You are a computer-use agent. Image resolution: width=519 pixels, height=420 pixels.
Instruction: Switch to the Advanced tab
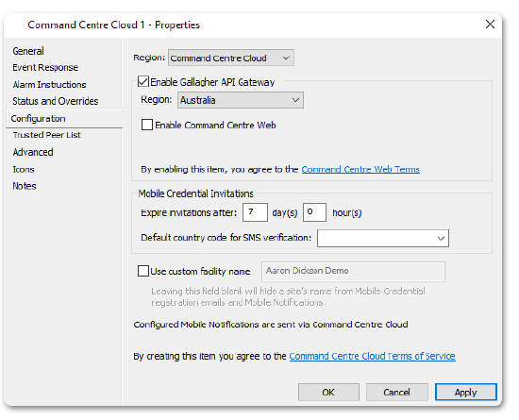(33, 152)
